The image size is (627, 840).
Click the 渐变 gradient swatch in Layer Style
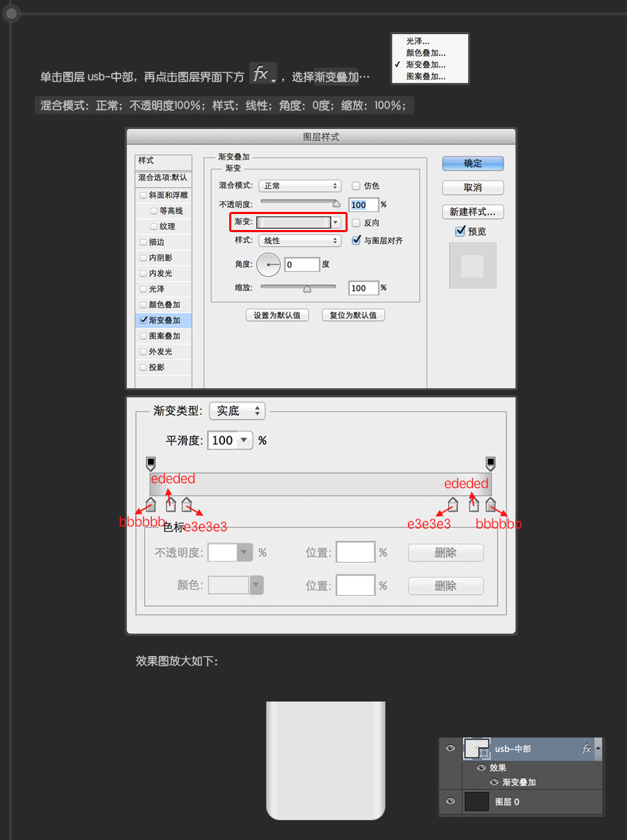[x=293, y=222]
